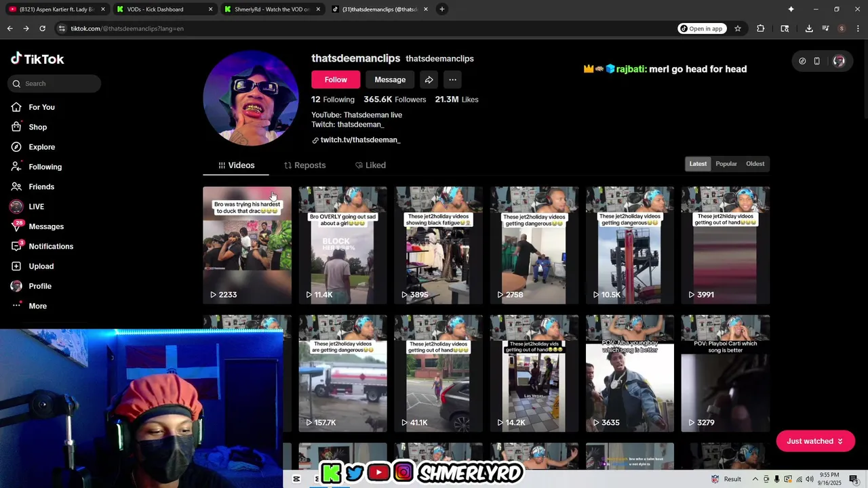View the 12 Following list
The width and height of the screenshot is (868, 488).
[333, 100]
